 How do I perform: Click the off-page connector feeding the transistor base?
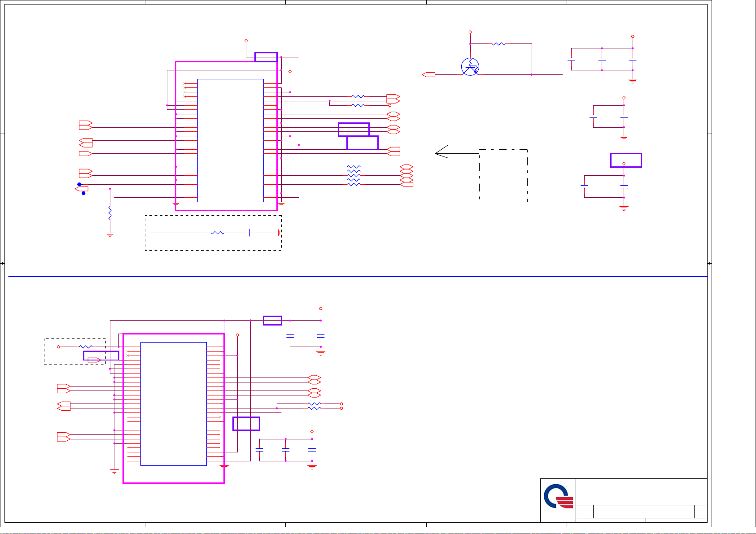(428, 74)
